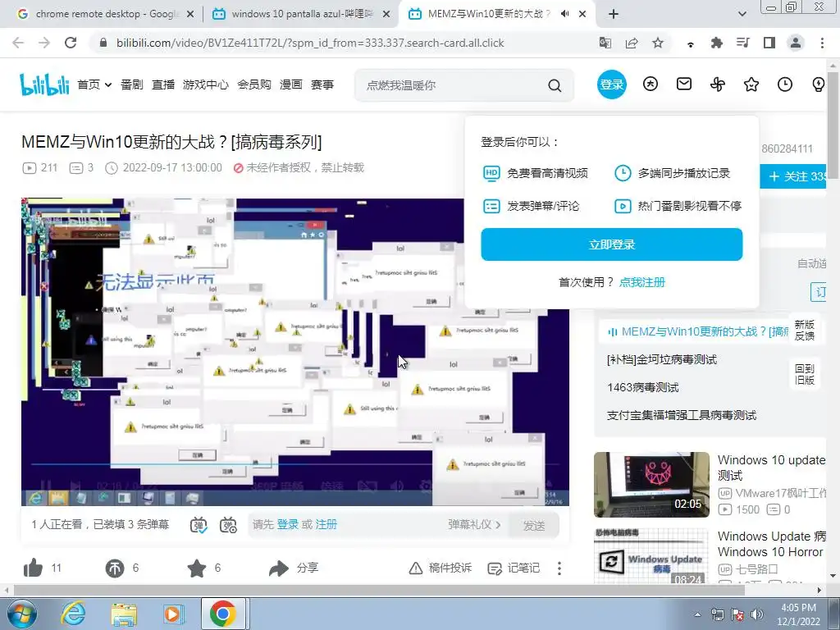Open Windows Update 病毒 thumbnail 08:24
840x630 pixels.
coord(651,557)
